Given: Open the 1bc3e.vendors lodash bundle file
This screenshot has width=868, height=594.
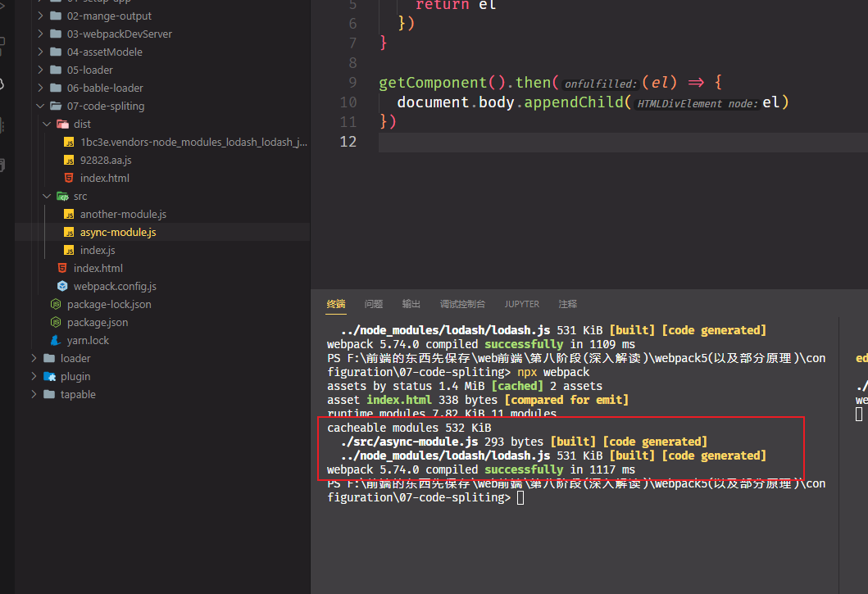Looking at the screenshot, I should (x=193, y=142).
